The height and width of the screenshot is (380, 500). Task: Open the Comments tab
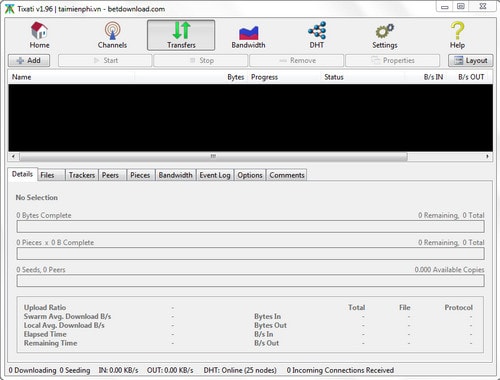coord(287,175)
